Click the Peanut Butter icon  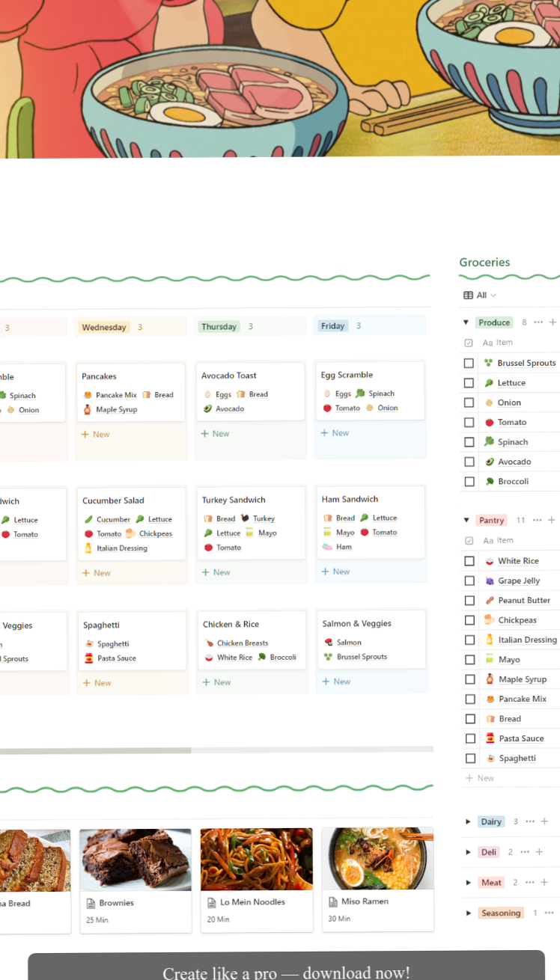[489, 600]
